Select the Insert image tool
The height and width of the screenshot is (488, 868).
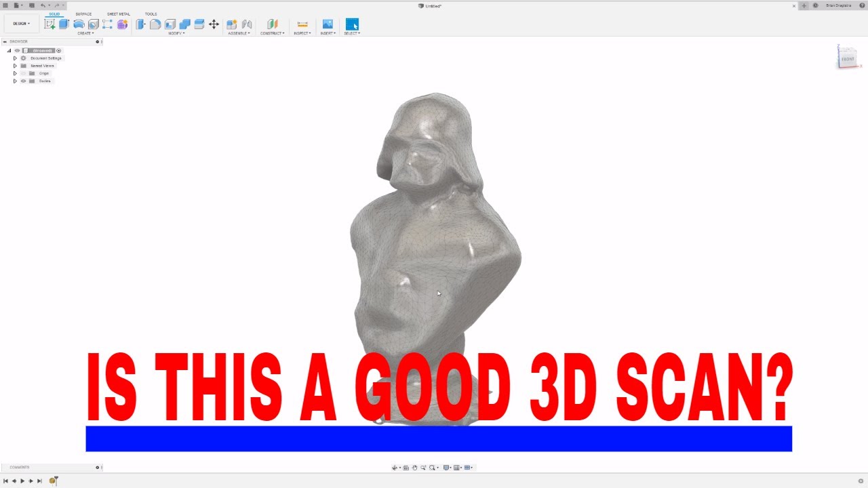click(328, 24)
